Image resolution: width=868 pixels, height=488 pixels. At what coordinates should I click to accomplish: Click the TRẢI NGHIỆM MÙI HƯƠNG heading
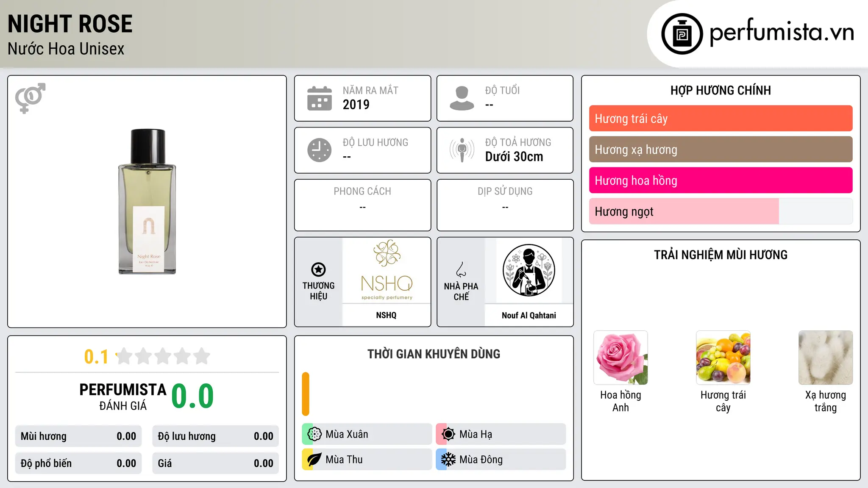coord(721,255)
